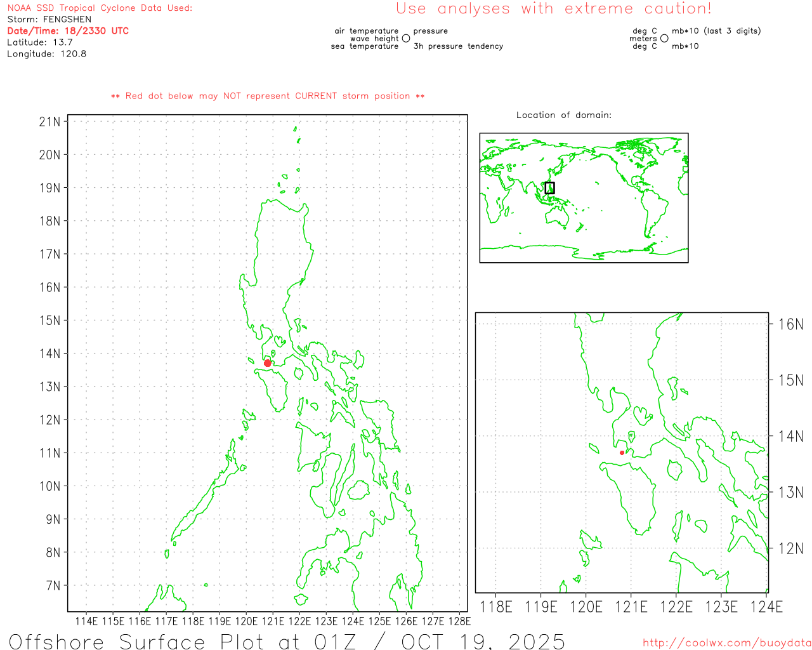Click the 117E longitude label on main map
812x650 pixels.
[x=166, y=621]
